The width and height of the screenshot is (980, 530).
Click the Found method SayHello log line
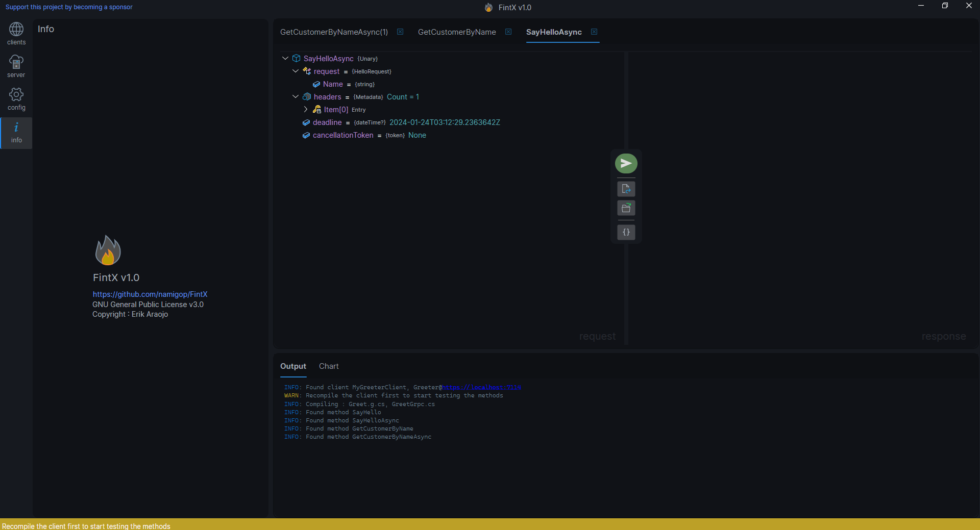(332, 412)
